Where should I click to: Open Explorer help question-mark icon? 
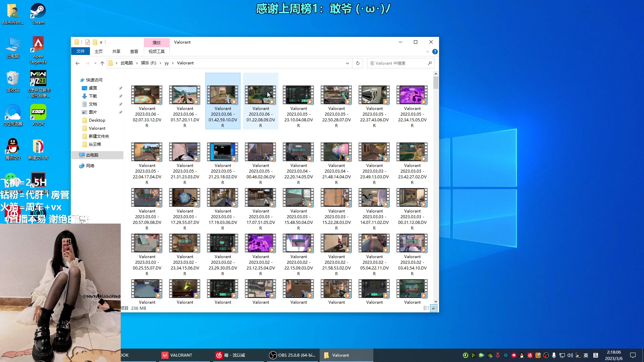tap(435, 52)
